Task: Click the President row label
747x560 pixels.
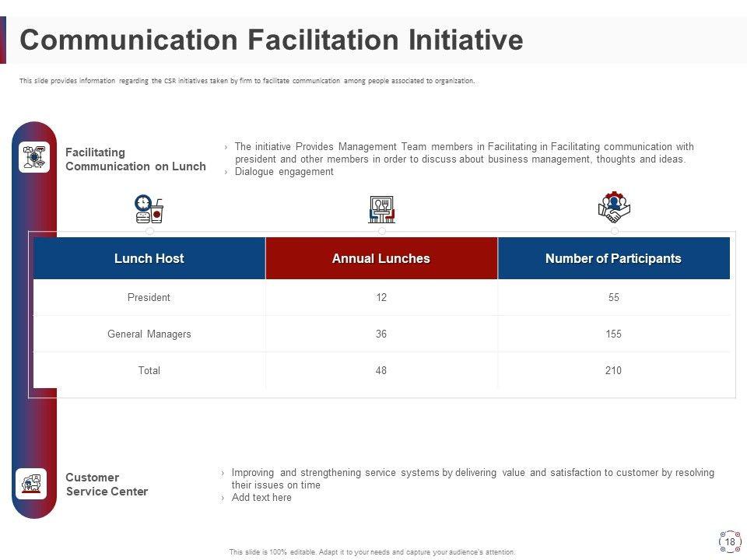Action: click(149, 297)
